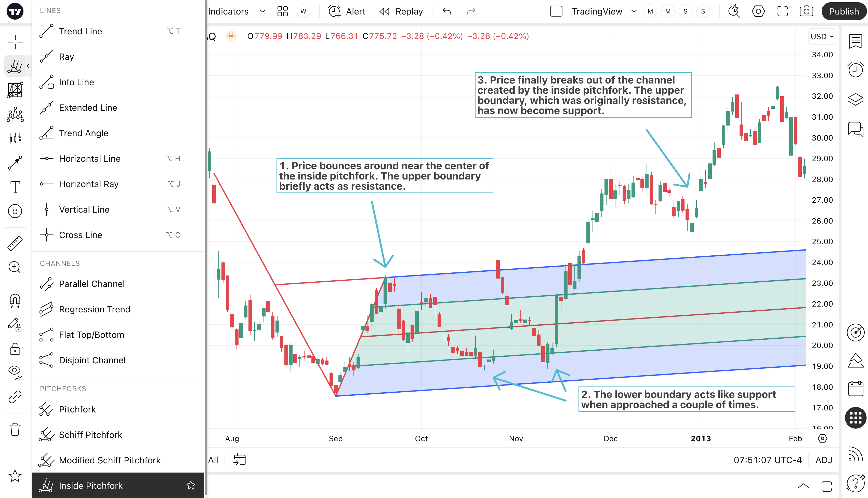
Task: Start bar Replay mode
Action: point(401,11)
